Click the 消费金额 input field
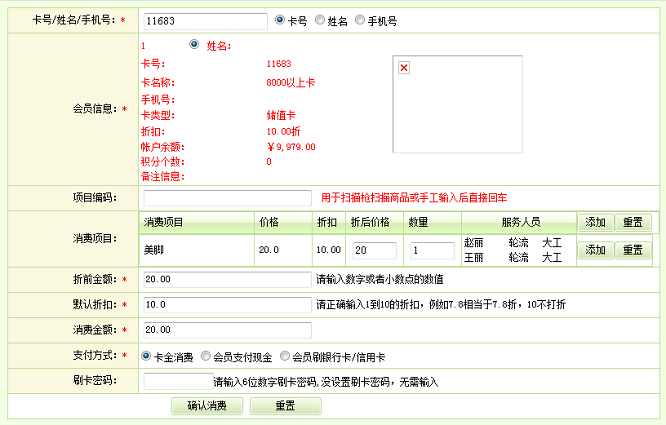 pyautogui.click(x=228, y=330)
